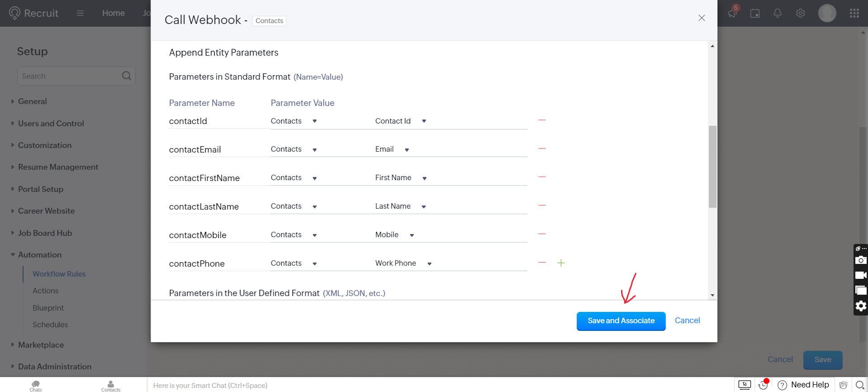Open the search icon in bottom-right bar
This screenshot has width=868, height=392.
pyautogui.click(x=860, y=385)
